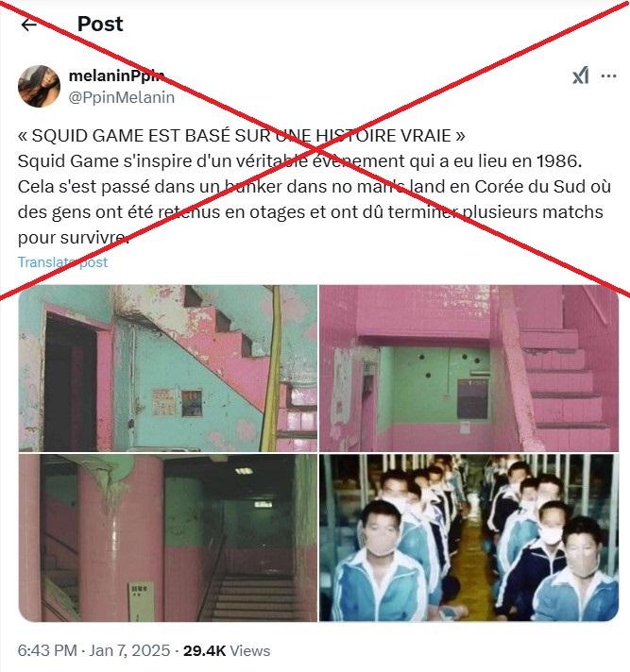Go back using the left arrow
630x672 pixels.
coord(28,25)
